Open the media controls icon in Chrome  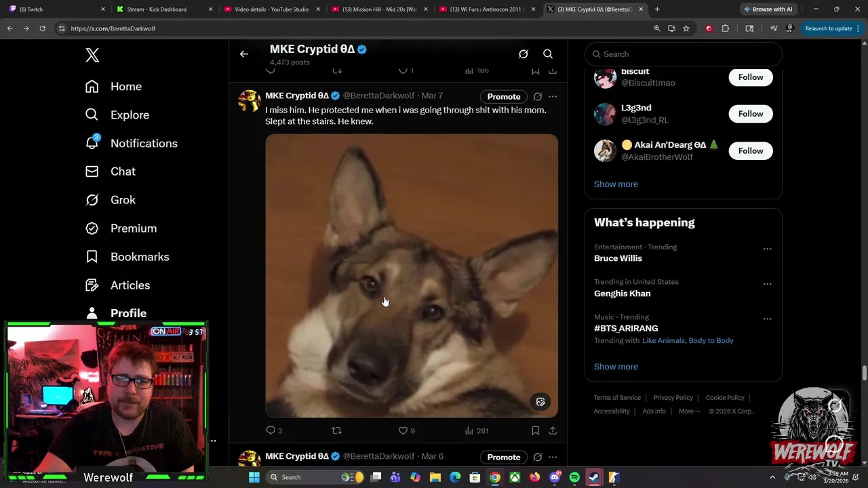coord(774,28)
